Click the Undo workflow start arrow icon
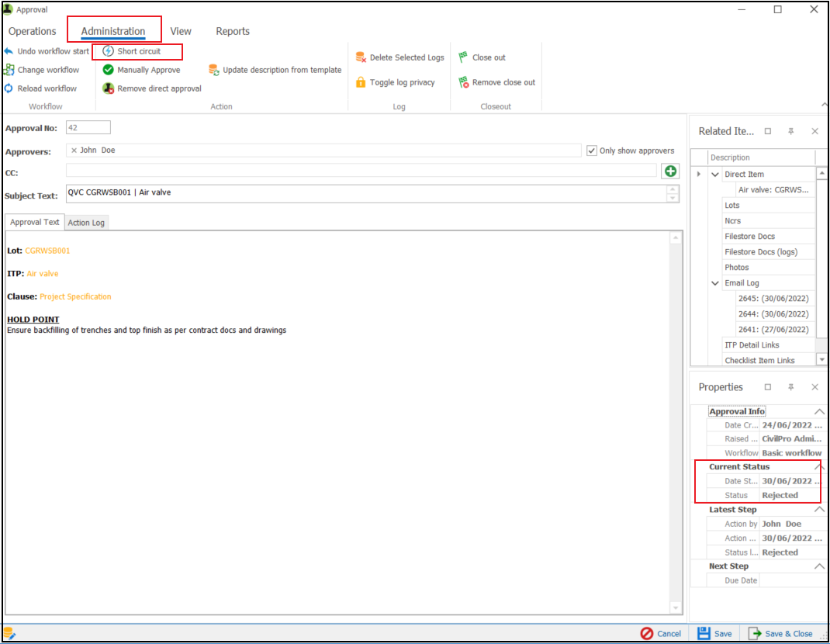Screen dimensions: 830x644 click(x=9, y=51)
